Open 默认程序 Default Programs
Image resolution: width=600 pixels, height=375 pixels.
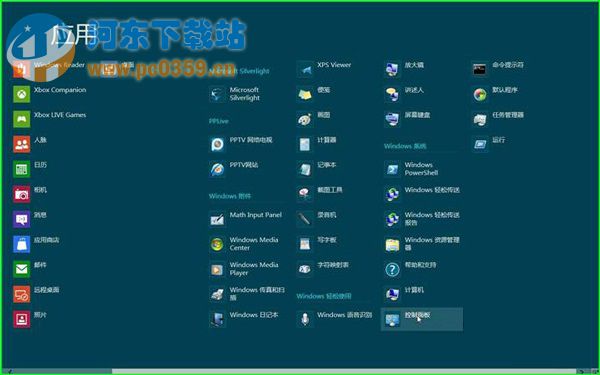click(x=495, y=94)
